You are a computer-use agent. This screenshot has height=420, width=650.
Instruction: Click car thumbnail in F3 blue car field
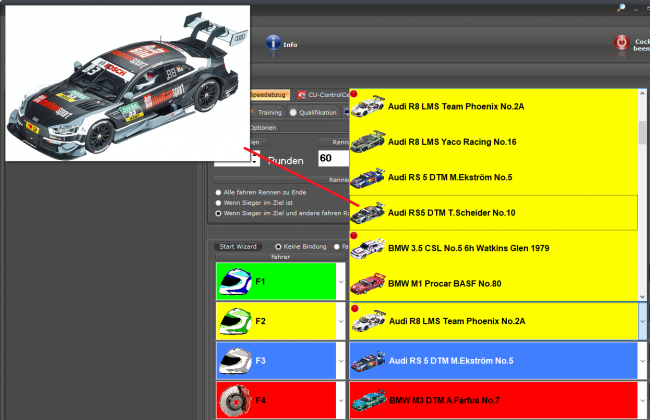369,361
